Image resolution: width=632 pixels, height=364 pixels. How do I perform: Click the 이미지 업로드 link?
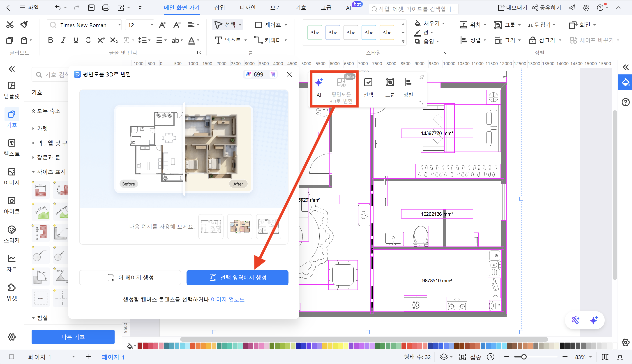pos(228,299)
